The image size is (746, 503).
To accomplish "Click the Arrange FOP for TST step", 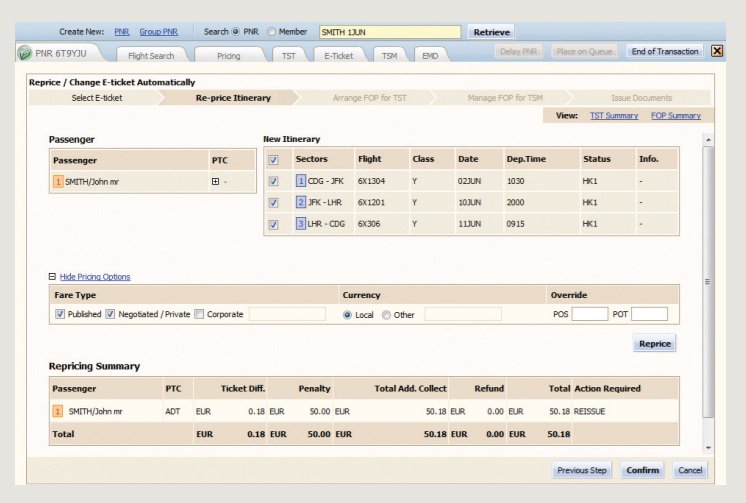I will click(370, 98).
